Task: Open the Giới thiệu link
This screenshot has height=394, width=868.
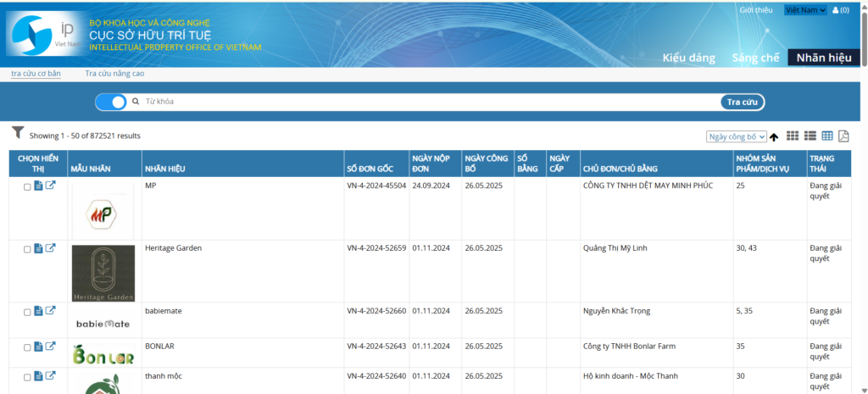Action: [756, 10]
